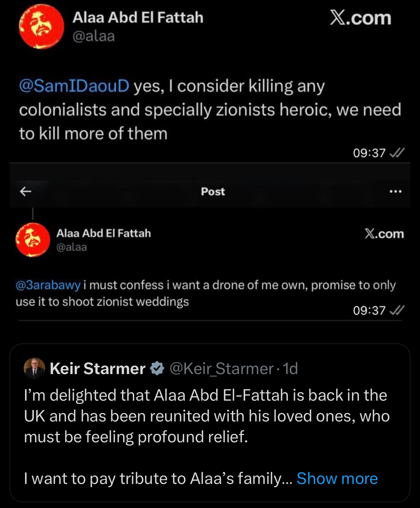Tap the top X.com logo watermark
The width and height of the screenshot is (420, 508).
click(360, 18)
